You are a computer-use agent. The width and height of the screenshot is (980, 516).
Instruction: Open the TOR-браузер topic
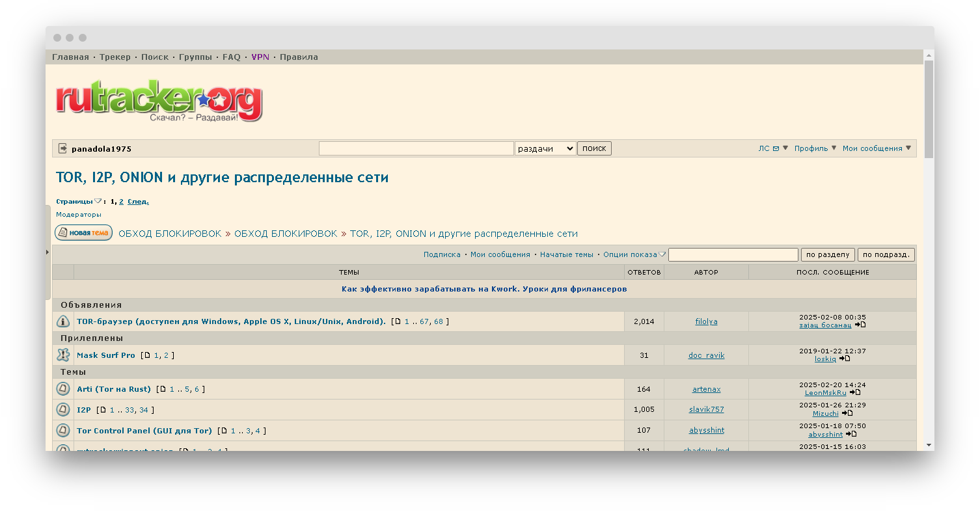pos(231,321)
